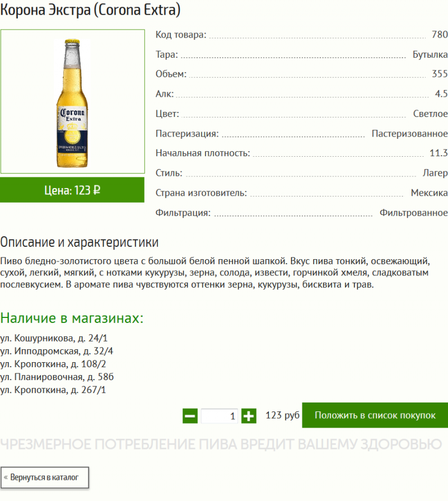Click initial density value '11.3'
The width and height of the screenshot is (448, 501).
click(438, 153)
